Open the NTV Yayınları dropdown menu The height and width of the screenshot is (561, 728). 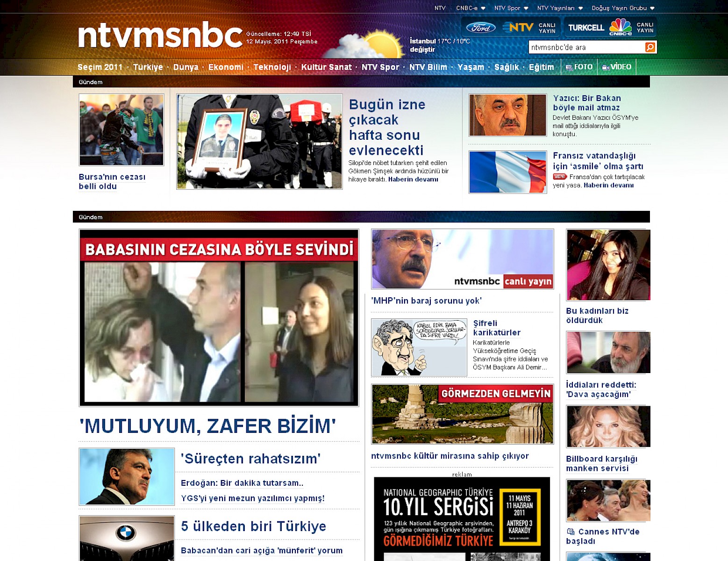[560, 8]
